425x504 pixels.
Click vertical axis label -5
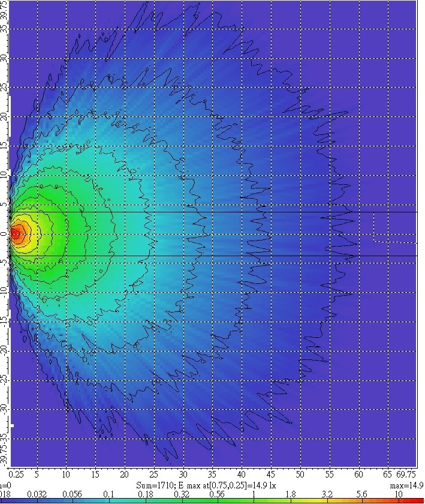4,262
